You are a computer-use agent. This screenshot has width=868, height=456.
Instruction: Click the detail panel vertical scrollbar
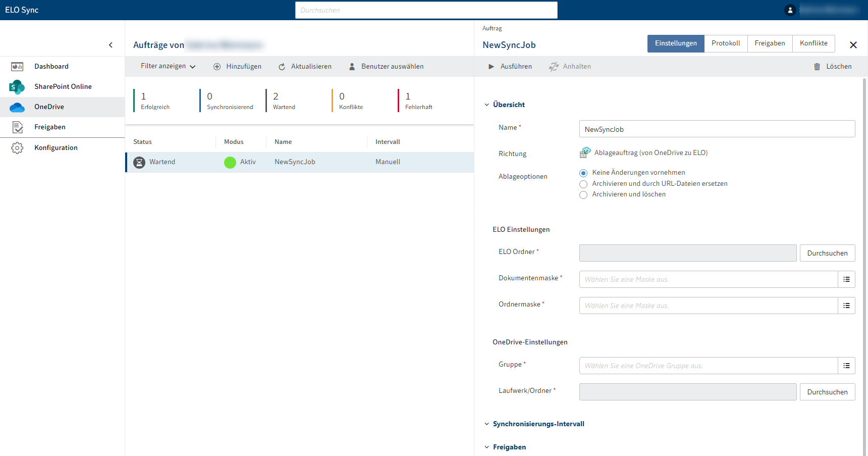(x=864, y=267)
